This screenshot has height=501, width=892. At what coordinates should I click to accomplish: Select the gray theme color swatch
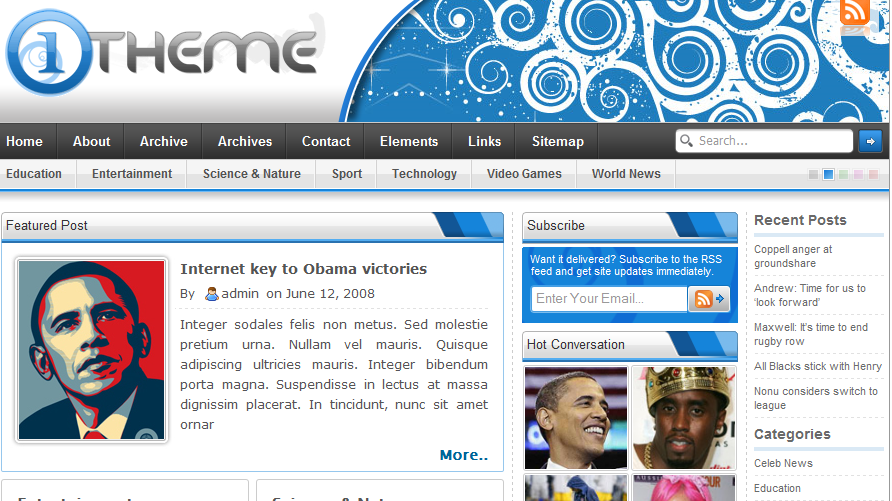(813, 174)
